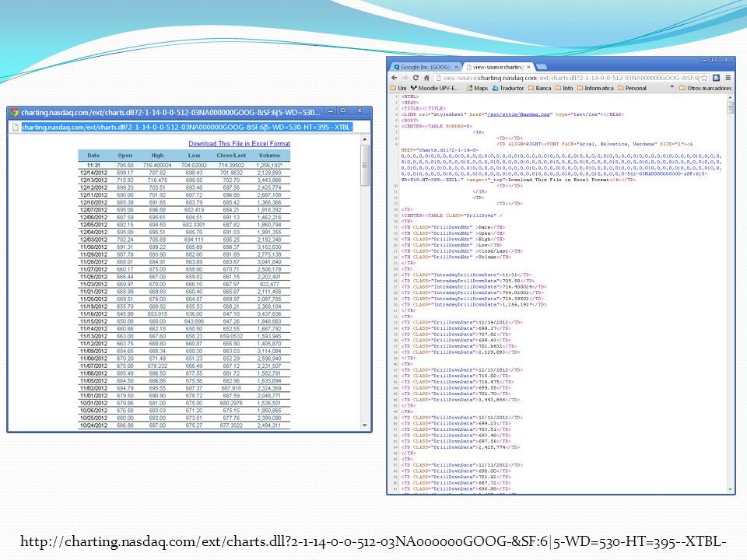
Task: Click the popup window vertical scrollbar thumb
Action: 365,165
